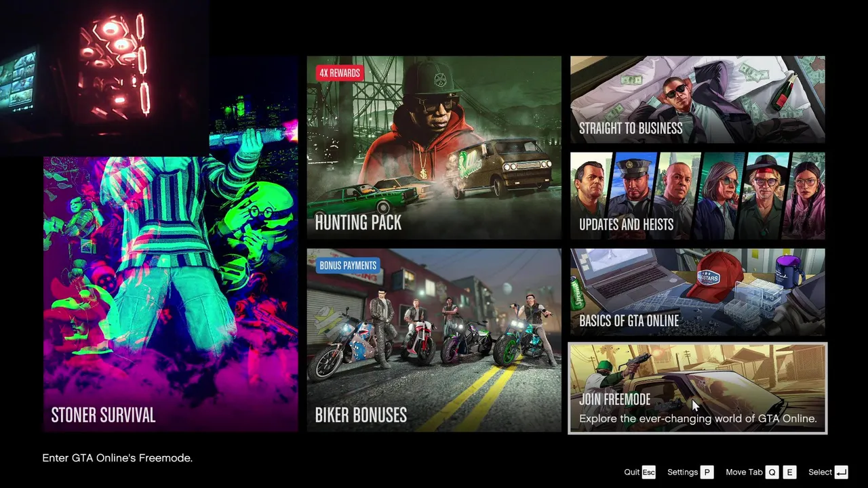The width and height of the screenshot is (868, 488).
Task: Click the Q key icon
Action: pos(772,472)
